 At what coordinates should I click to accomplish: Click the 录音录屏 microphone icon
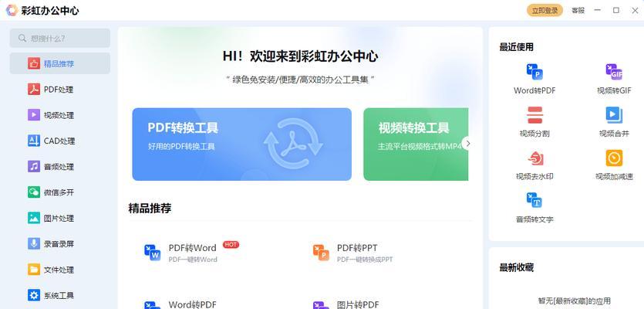click(x=34, y=243)
